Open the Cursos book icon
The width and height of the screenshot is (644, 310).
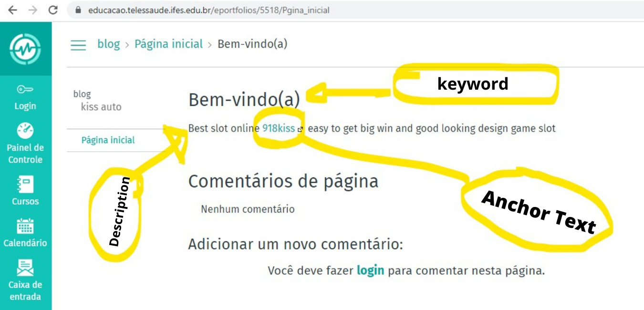coord(25,184)
